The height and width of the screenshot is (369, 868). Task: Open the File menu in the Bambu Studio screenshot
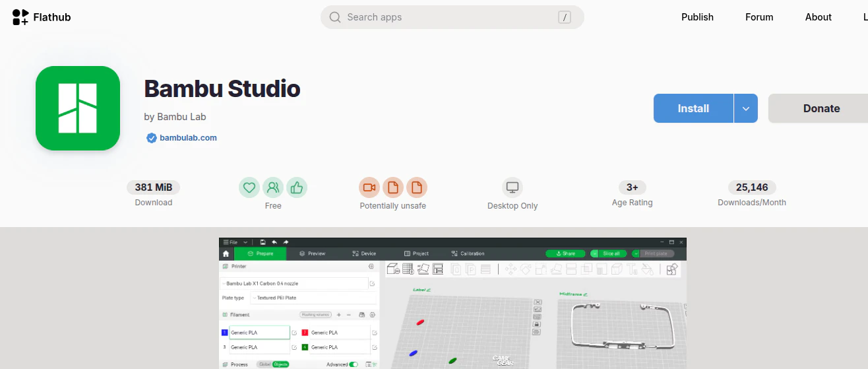(x=230, y=242)
